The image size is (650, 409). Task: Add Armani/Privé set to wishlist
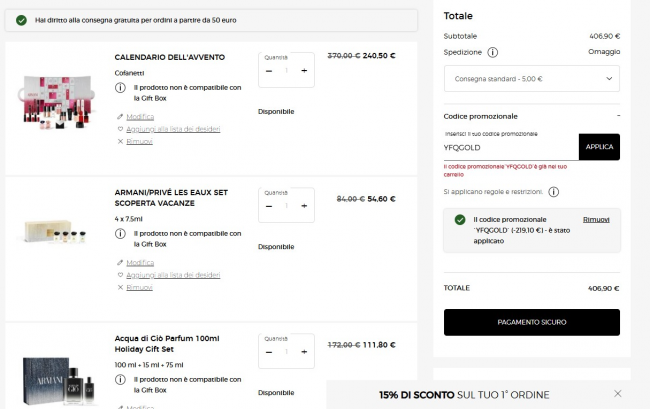172,275
